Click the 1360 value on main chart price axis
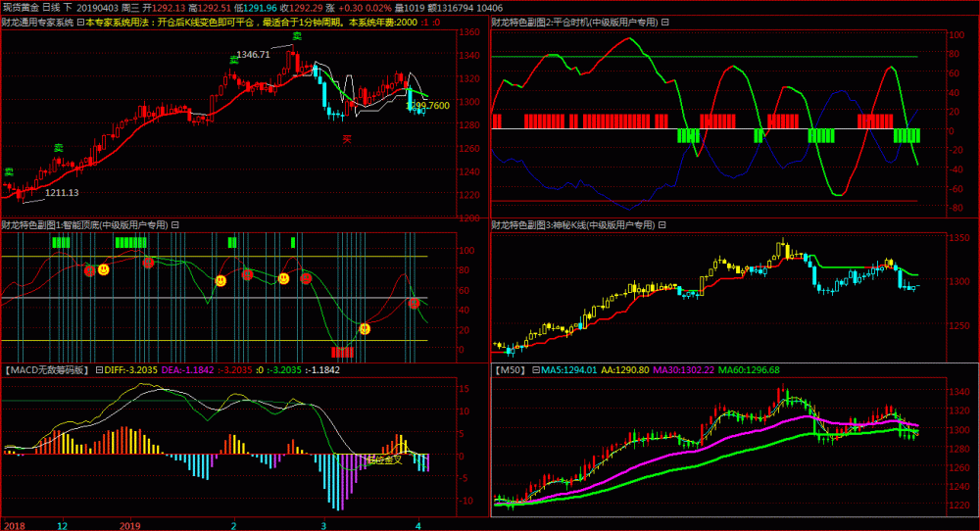Screen dimensions: 980x531 pos(469,32)
